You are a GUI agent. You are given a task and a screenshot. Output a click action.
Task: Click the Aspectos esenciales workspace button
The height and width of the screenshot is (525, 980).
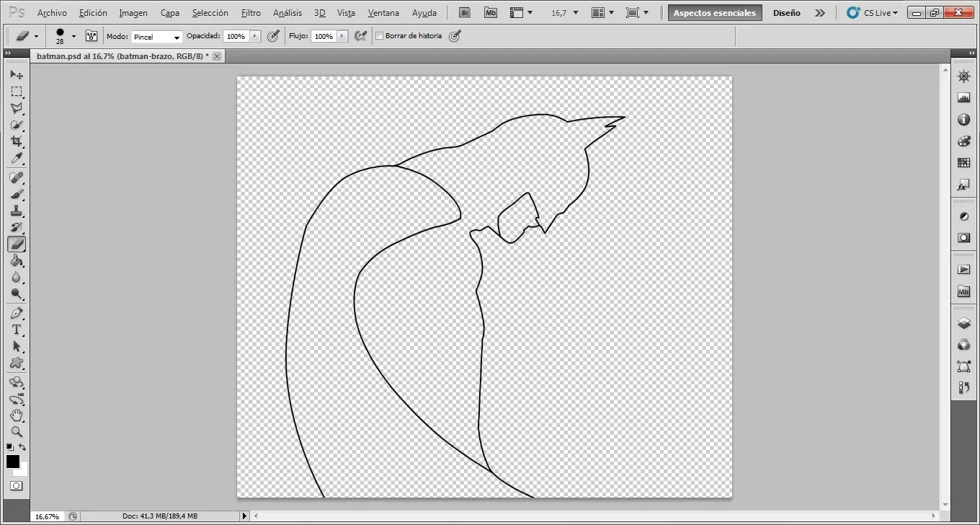[715, 13]
